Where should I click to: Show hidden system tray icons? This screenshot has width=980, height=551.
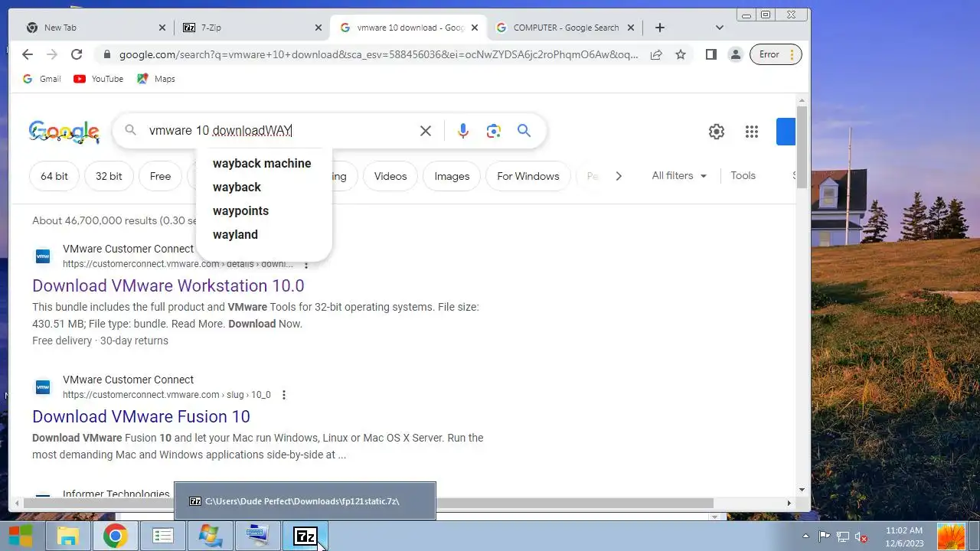(805, 536)
